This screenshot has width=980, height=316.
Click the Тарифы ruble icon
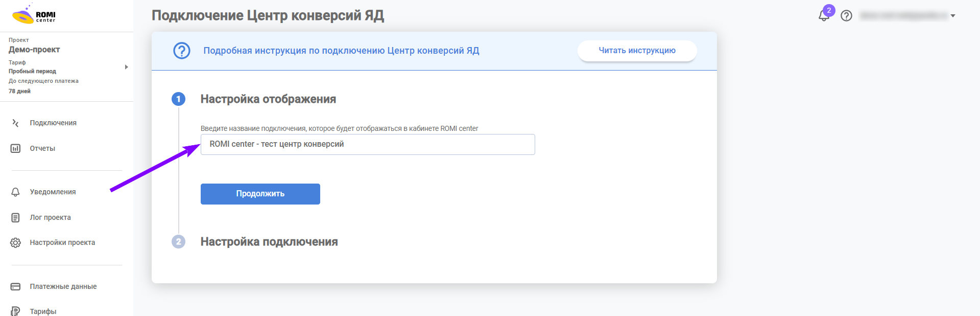pyautogui.click(x=15, y=311)
